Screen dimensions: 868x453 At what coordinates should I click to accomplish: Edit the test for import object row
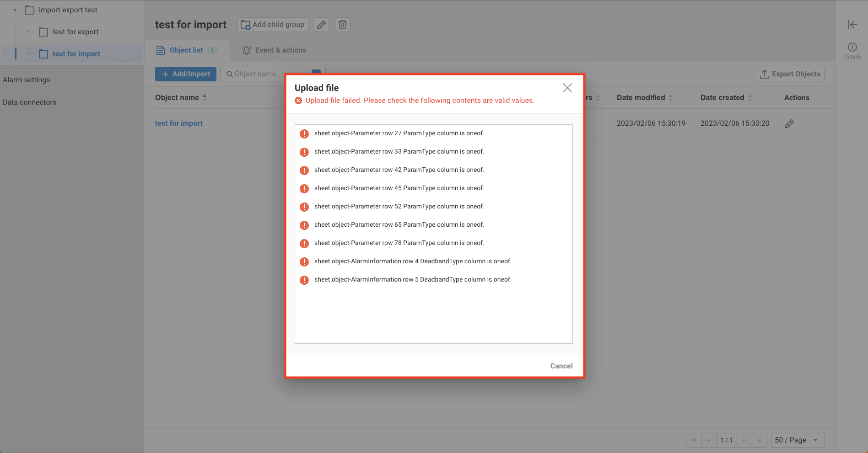click(x=789, y=123)
